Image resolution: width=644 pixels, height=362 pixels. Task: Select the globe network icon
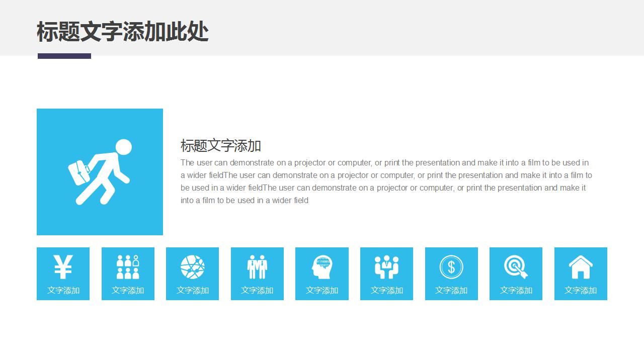(192, 266)
